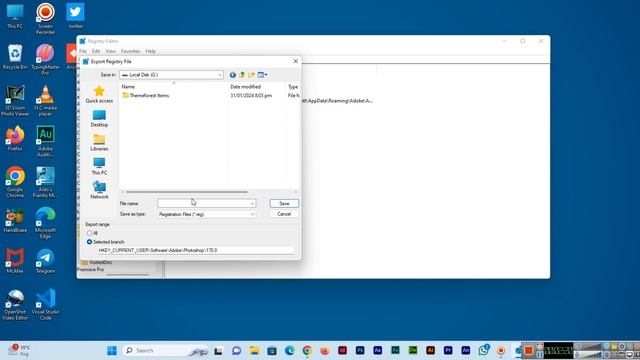This screenshot has height=360, width=640.
Task: Click the Windows Start button
Action: pos(112,350)
